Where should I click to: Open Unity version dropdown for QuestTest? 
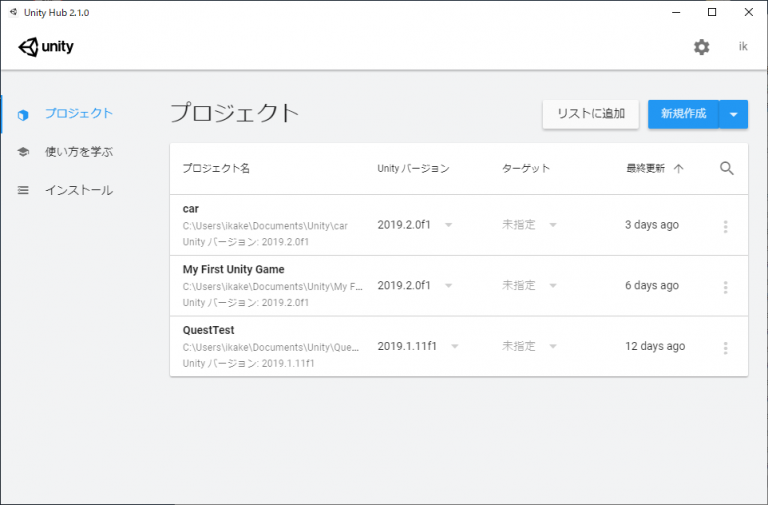[455, 346]
